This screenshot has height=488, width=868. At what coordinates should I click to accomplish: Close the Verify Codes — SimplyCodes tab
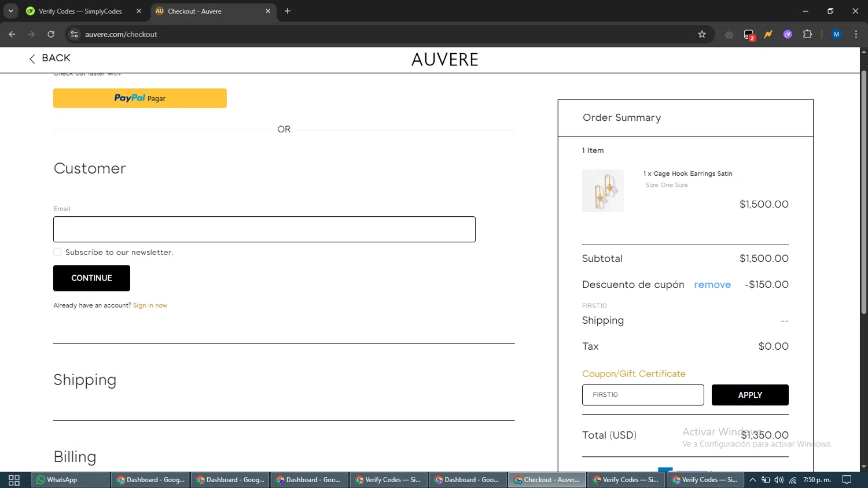[x=139, y=11]
